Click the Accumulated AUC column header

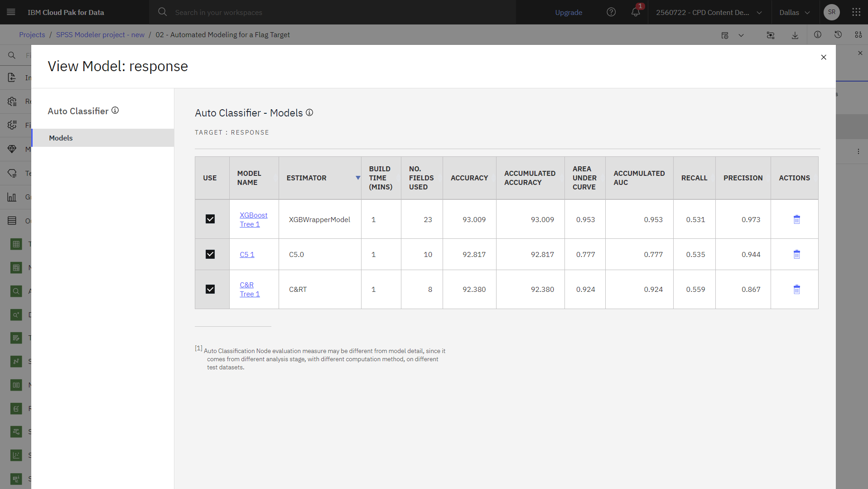(639, 178)
